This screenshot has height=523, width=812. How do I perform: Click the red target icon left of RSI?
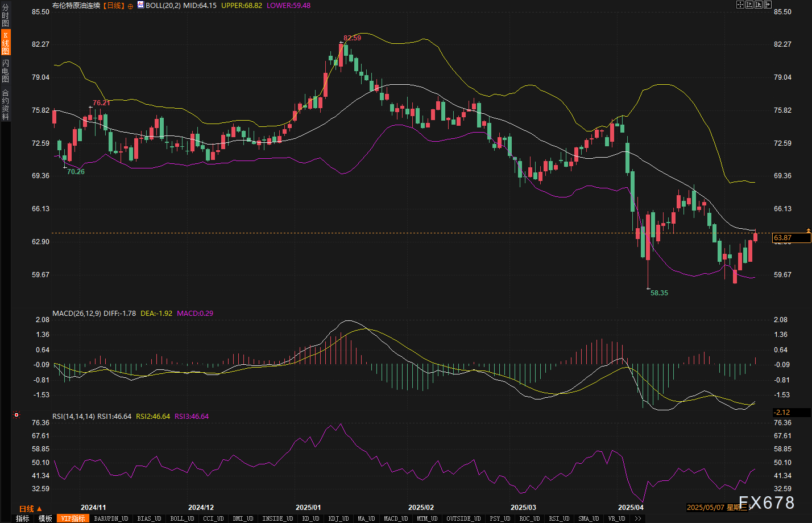point(16,415)
